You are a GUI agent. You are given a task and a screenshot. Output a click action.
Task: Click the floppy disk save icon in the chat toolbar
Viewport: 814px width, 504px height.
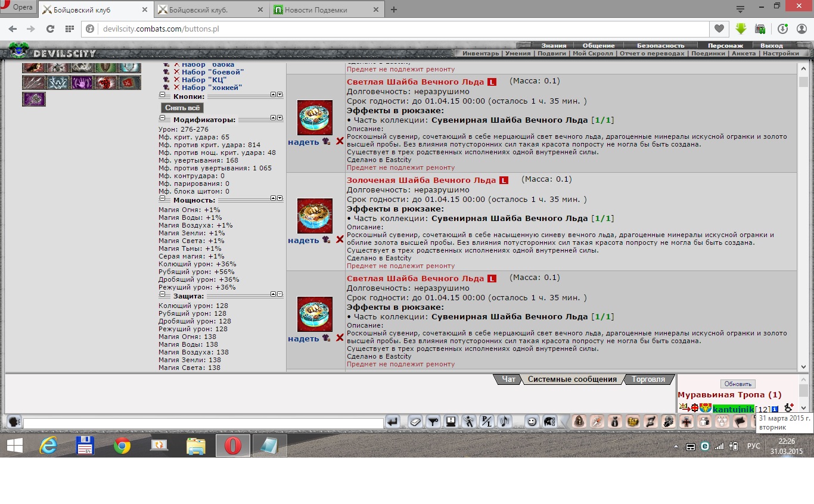point(451,422)
